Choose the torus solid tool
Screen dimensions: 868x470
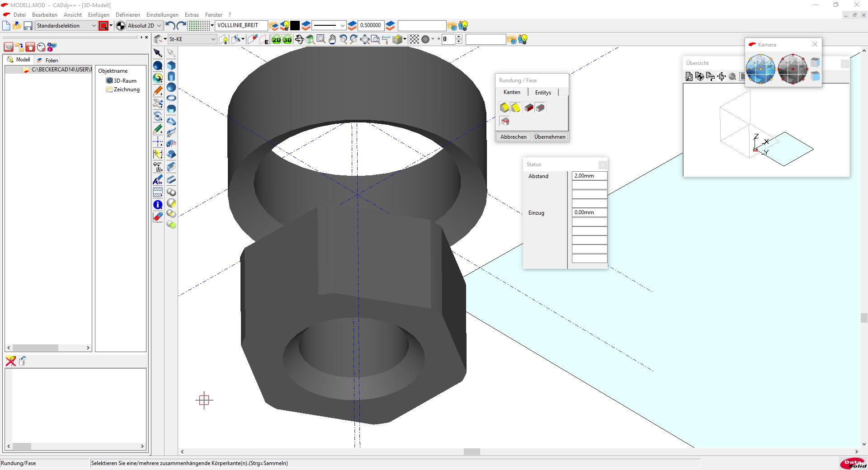coord(171,98)
